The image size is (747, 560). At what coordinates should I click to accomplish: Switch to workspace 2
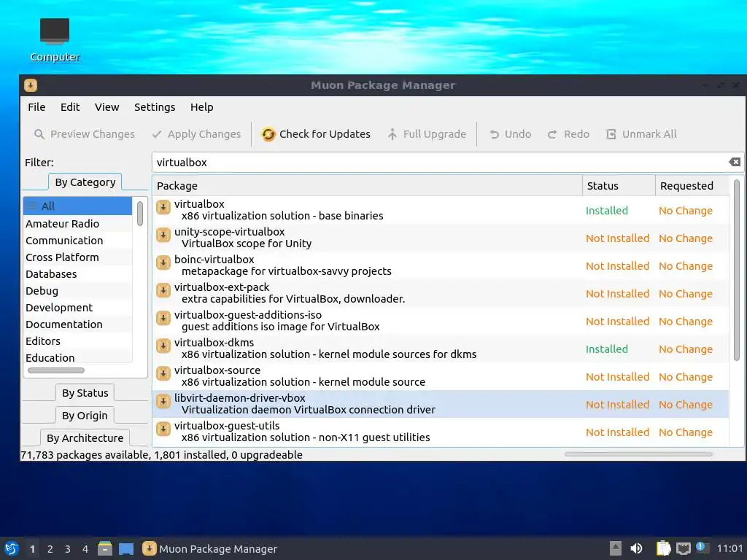[x=50, y=549]
